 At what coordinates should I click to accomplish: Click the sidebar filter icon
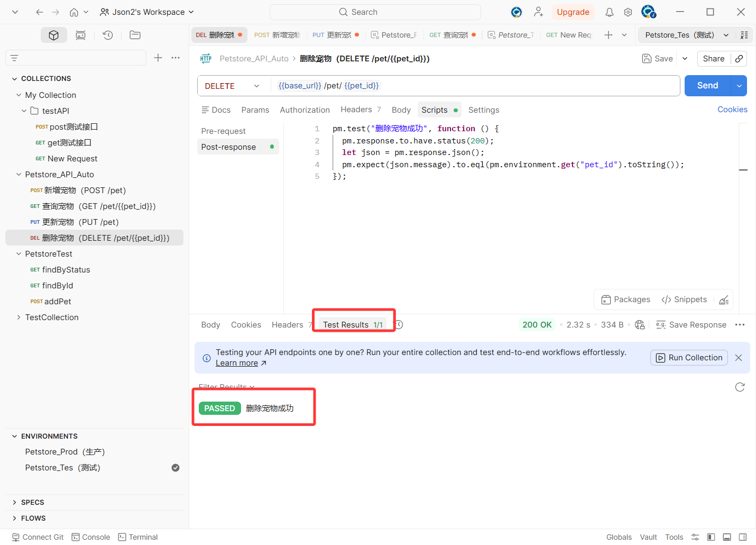tap(14, 58)
